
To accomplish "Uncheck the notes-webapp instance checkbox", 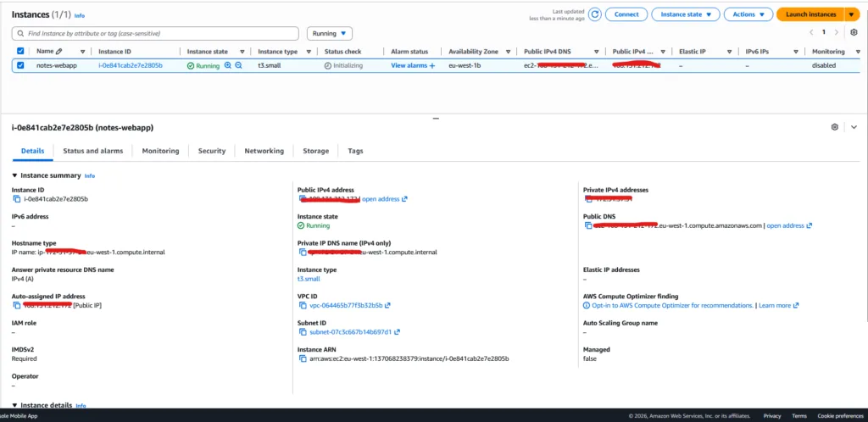I will (x=20, y=65).
